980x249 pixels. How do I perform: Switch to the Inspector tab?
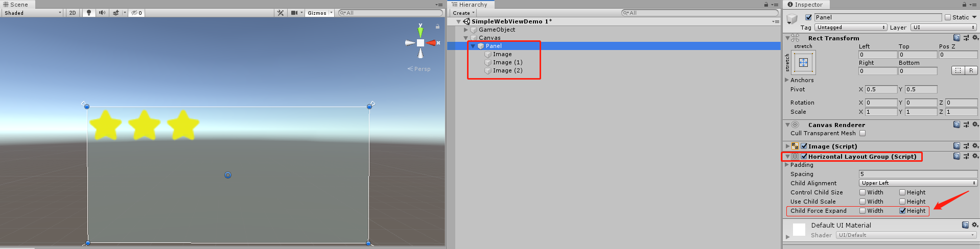click(x=805, y=4)
